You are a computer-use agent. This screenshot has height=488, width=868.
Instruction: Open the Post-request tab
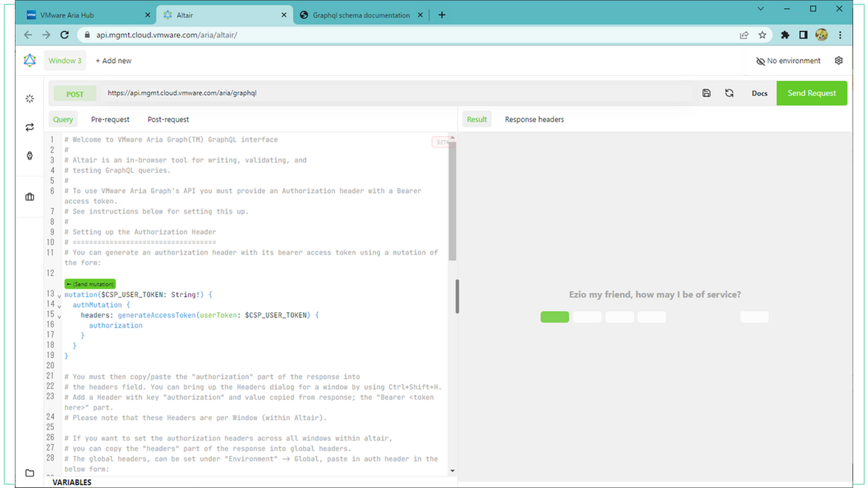coord(169,119)
